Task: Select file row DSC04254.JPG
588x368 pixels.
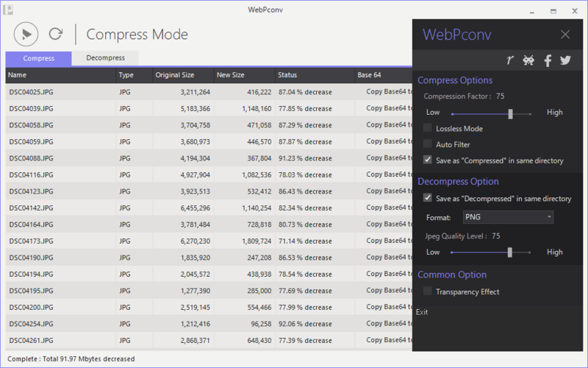Action: pyautogui.click(x=209, y=324)
